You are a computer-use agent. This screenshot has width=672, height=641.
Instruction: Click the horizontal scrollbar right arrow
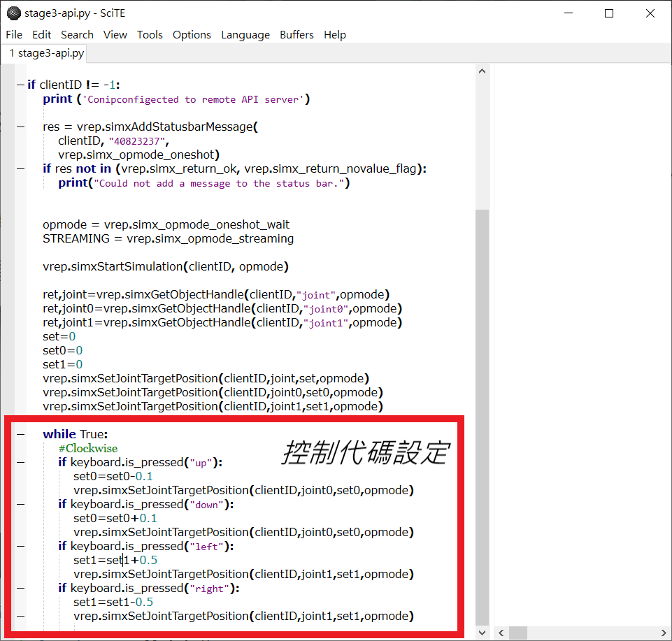664,633
